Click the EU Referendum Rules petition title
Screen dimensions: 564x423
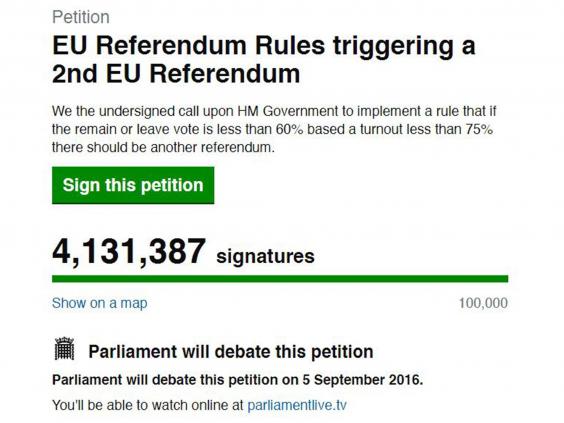click(264, 60)
